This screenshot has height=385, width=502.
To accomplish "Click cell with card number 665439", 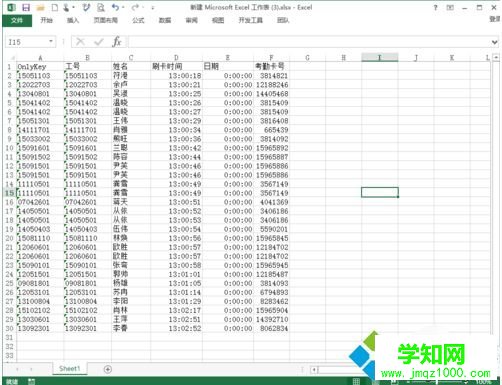I will [271, 130].
